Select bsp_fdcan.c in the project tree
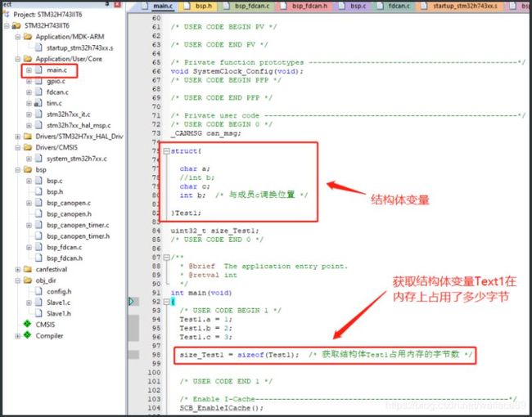Viewport: 532px width, 417px height. pyautogui.click(x=64, y=247)
